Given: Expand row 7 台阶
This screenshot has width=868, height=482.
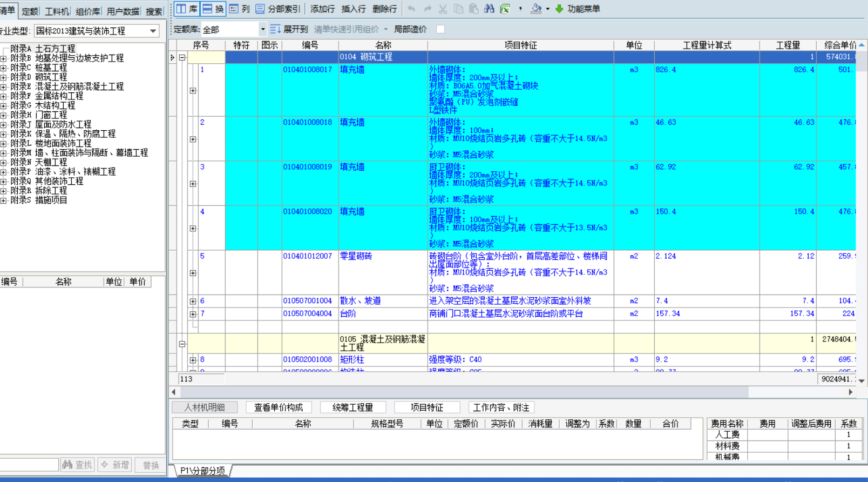Looking at the screenshot, I should (x=193, y=314).
